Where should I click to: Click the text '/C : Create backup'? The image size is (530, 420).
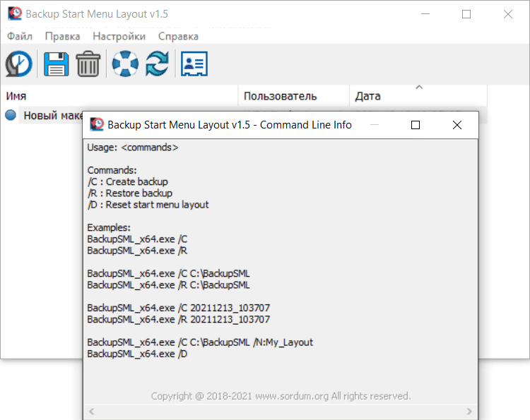click(x=127, y=181)
